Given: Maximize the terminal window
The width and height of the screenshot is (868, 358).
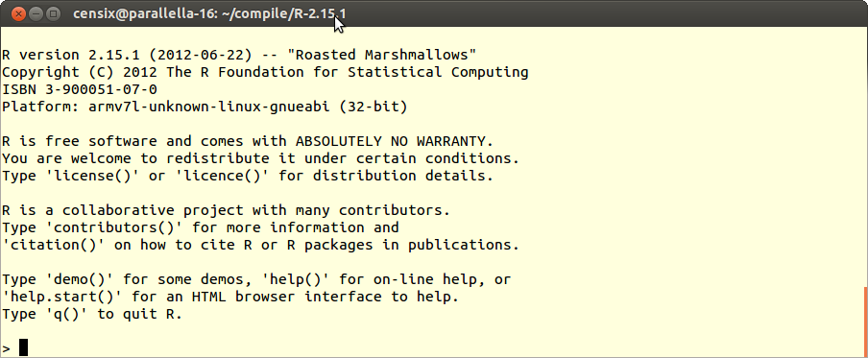Looking at the screenshot, I should point(53,13).
